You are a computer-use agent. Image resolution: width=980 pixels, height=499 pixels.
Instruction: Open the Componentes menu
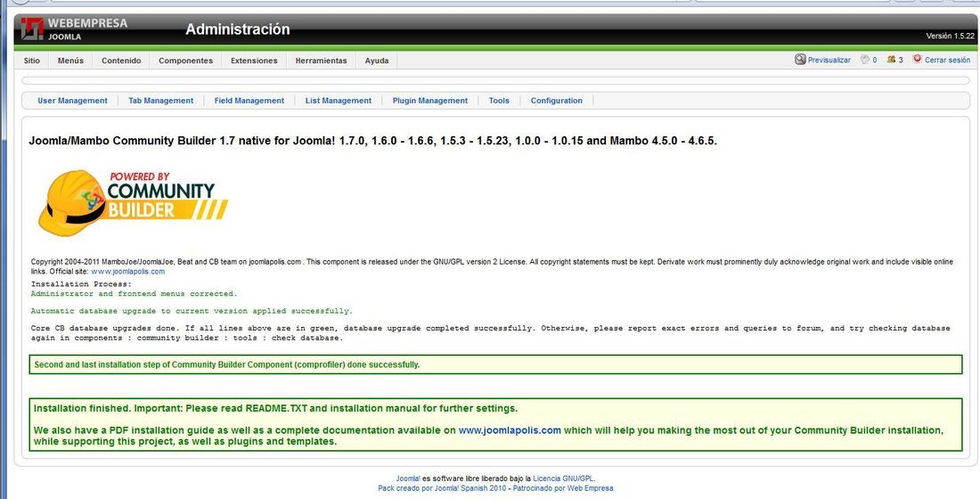[x=185, y=61]
